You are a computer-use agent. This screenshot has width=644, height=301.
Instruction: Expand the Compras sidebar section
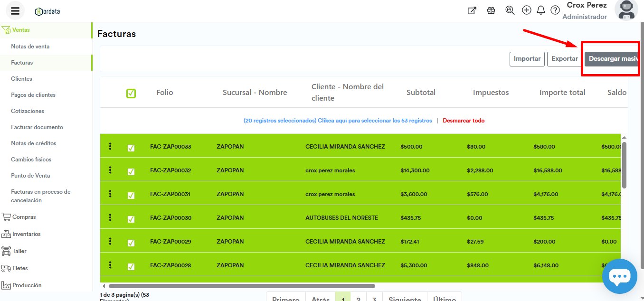coord(24,217)
